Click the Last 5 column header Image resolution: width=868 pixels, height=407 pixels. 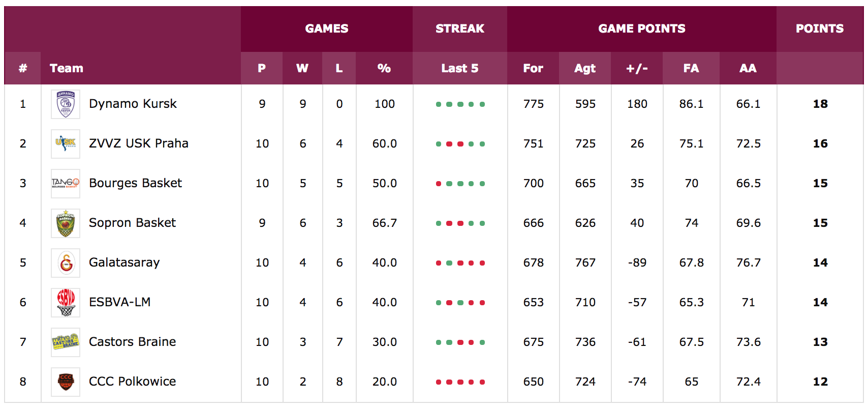click(460, 68)
